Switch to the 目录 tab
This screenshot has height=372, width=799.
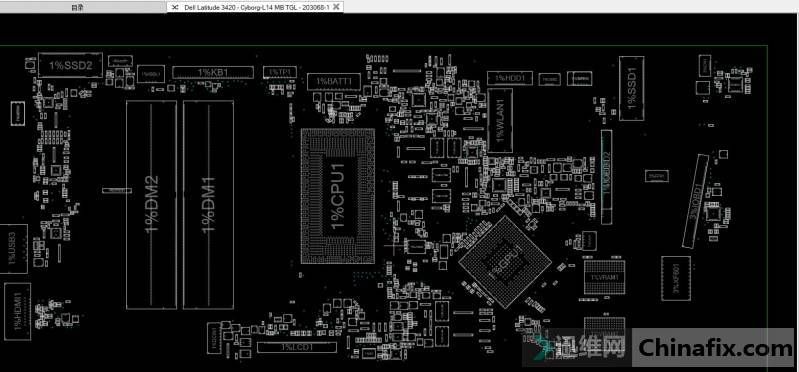point(77,8)
